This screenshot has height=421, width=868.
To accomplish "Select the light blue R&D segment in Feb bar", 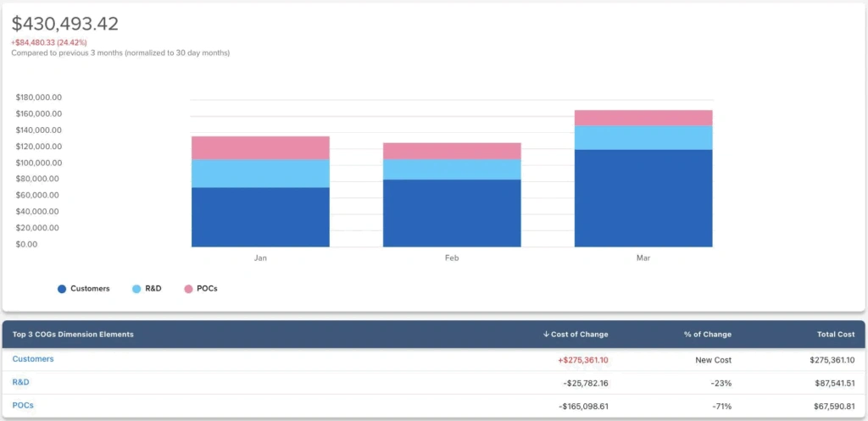I will [452, 169].
